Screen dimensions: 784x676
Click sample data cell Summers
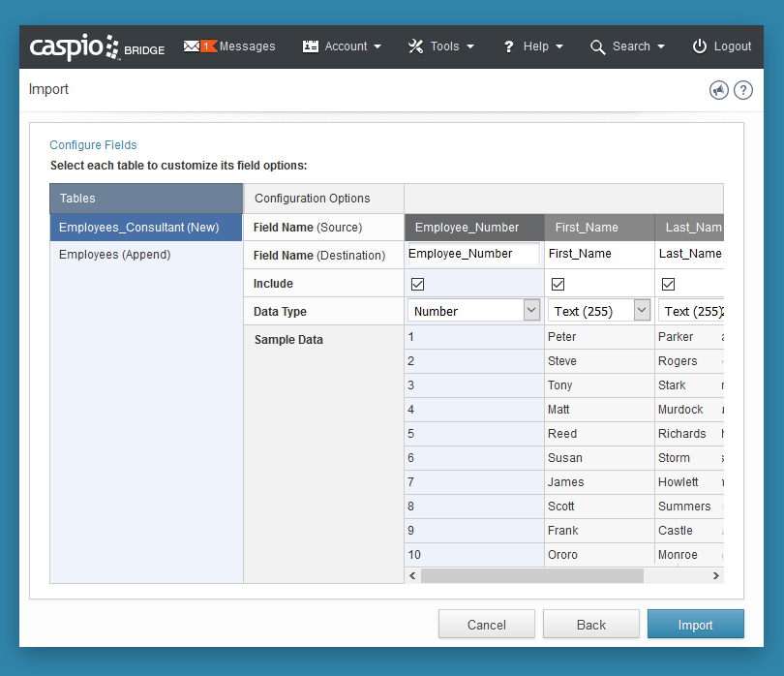click(x=688, y=507)
